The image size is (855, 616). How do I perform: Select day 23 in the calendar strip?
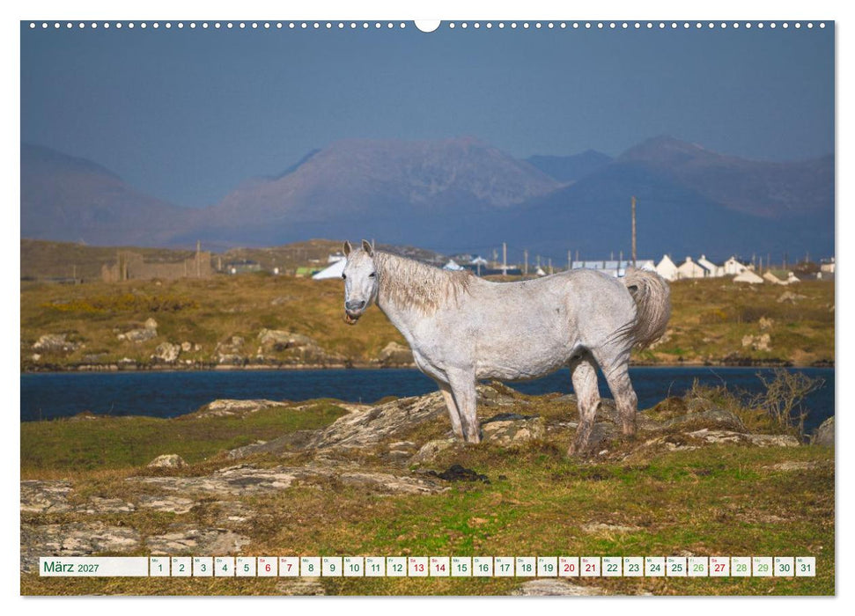(x=634, y=567)
